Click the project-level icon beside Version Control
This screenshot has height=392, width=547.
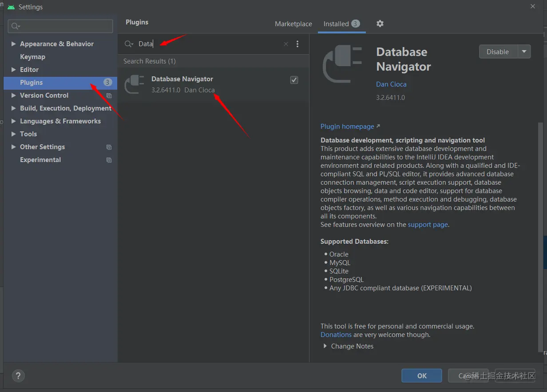pyautogui.click(x=109, y=95)
